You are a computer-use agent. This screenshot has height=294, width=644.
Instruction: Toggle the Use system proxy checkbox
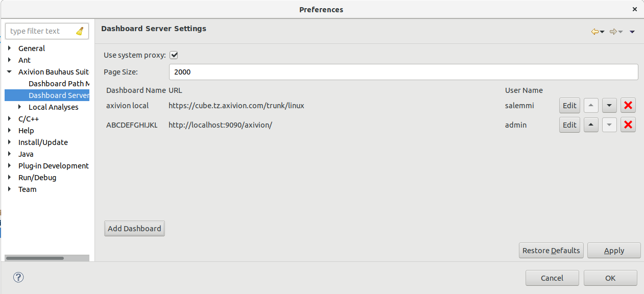[174, 55]
